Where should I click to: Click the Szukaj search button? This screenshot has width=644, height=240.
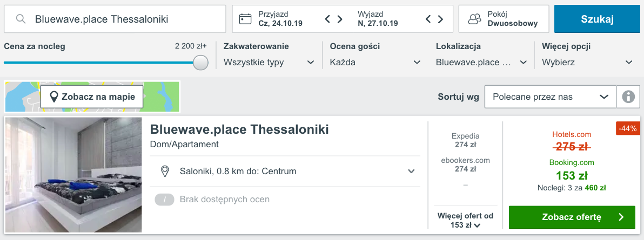pos(597,19)
